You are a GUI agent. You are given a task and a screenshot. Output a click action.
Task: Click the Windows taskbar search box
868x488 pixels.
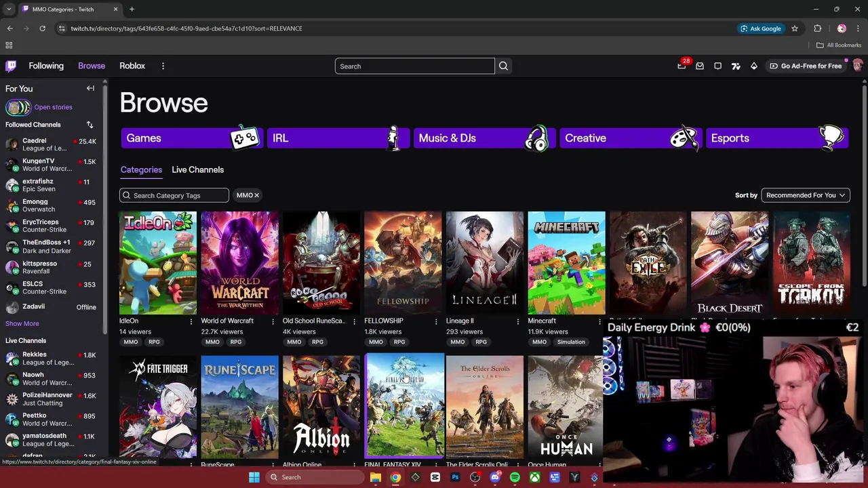point(315,477)
